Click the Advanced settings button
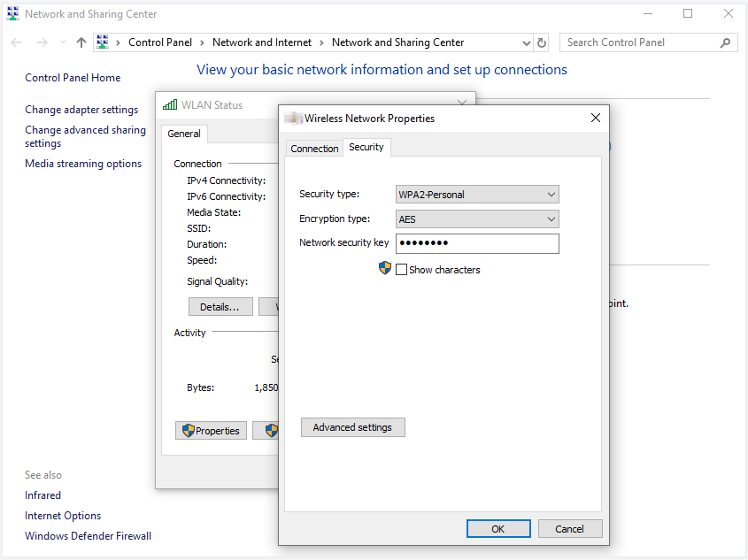The image size is (748, 560). 352,427
